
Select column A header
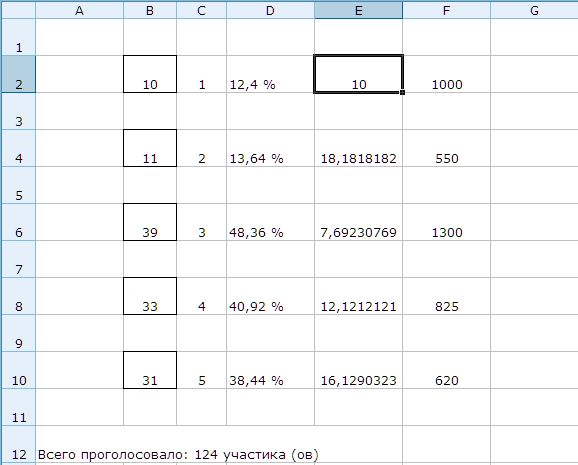coord(79,10)
